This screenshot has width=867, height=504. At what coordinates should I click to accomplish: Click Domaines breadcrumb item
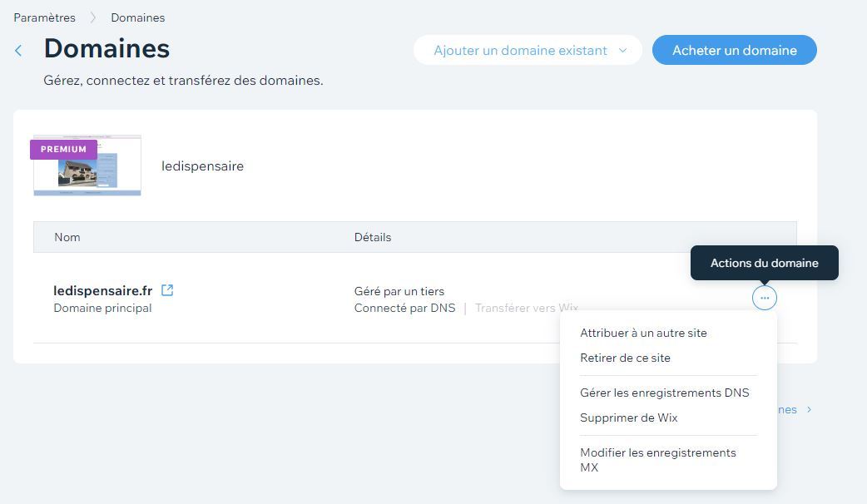point(137,17)
